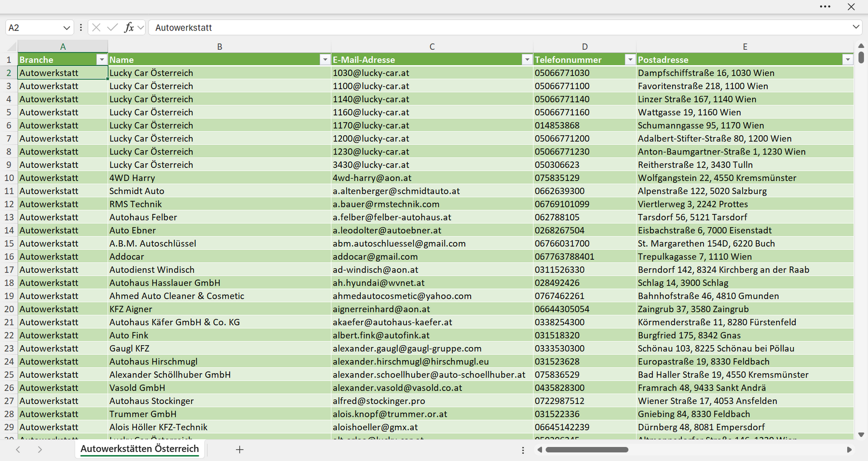
Task: Select the cell Körmenderstraße 11, 8280 Fürstenfeld
Action: pyautogui.click(x=745, y=322)
